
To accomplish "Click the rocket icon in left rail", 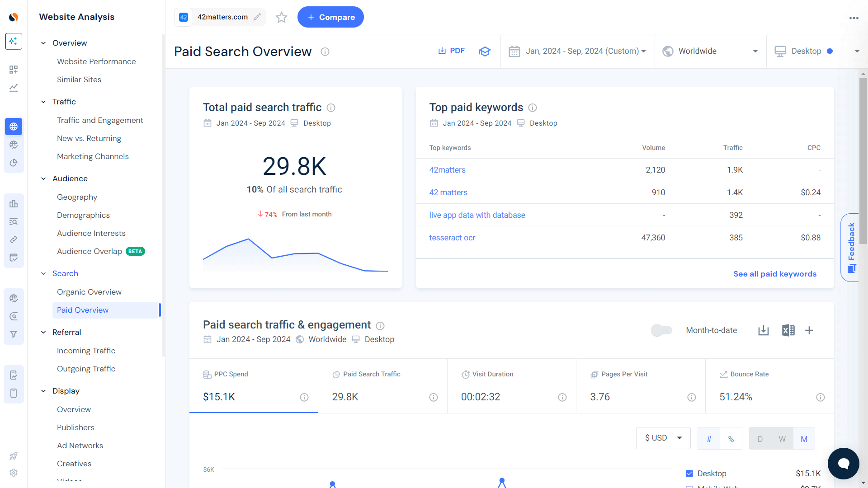I will [x=14, y=456].
